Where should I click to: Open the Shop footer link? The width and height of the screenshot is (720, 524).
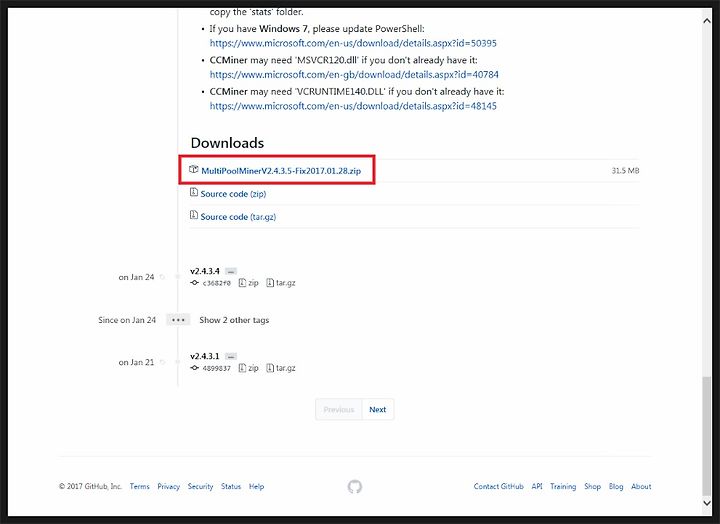(x=592, y=486)
